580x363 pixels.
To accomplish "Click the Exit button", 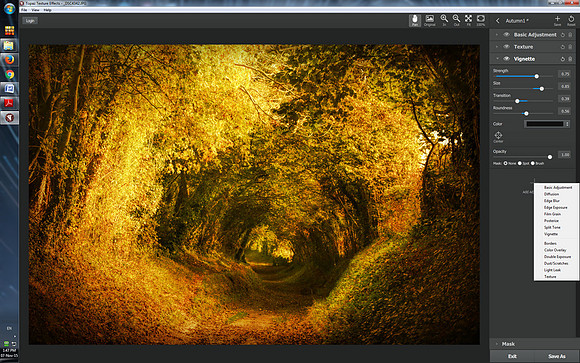I will 512,356.
